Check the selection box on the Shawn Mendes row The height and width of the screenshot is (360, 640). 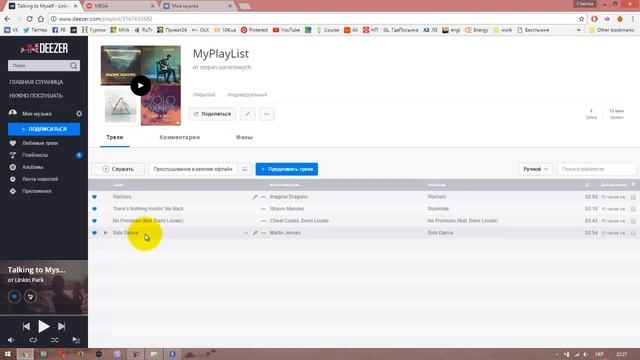point(633,209)
